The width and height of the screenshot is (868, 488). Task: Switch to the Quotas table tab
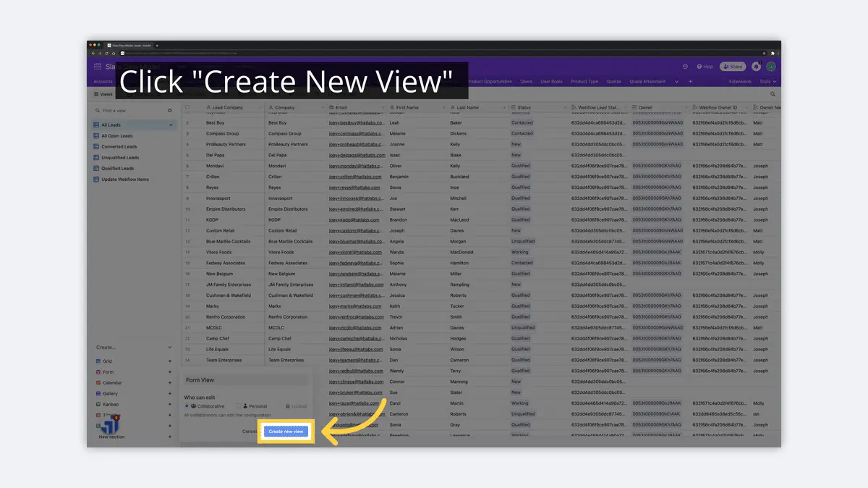coord(614,82)
